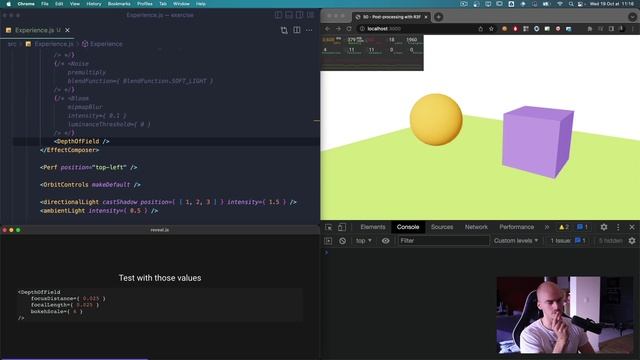Click the ambientLight intensity line
640x360 pixels.
click(x=99, y=211)
